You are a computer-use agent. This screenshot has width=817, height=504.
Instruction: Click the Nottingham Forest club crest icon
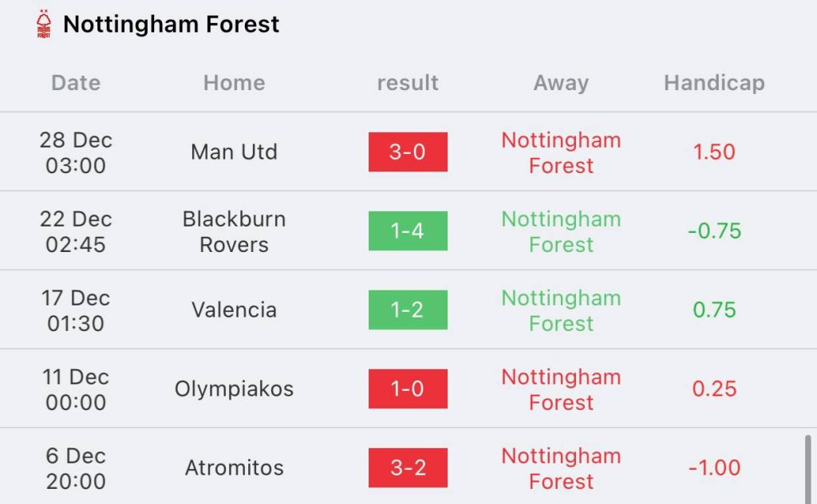[44, 25]
